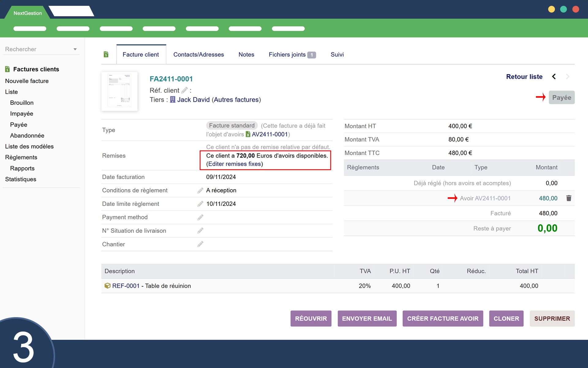588x368 pixels.
Task: Click pencil icon beside Payment method
Action: click(x=200, y=218)
